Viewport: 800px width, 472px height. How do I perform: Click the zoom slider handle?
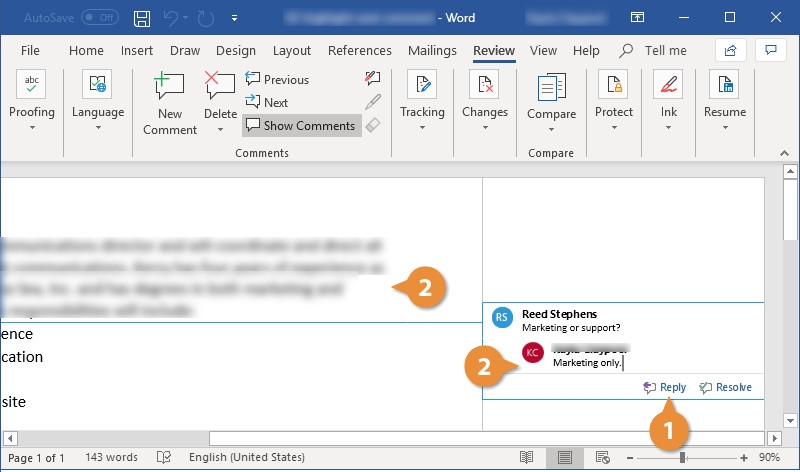683,457
